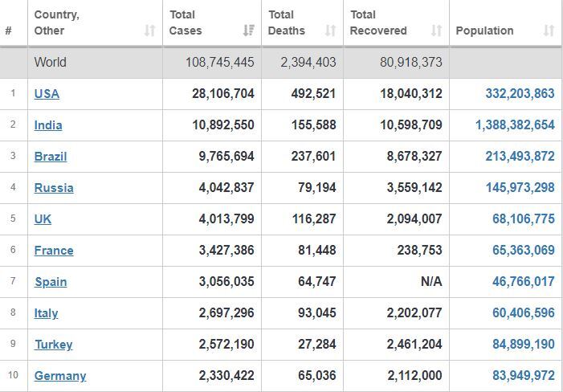This screenshot has height=392, width=563.
Task: Open Germany population link 83,949,972
Action: click(x=524, y=375)
